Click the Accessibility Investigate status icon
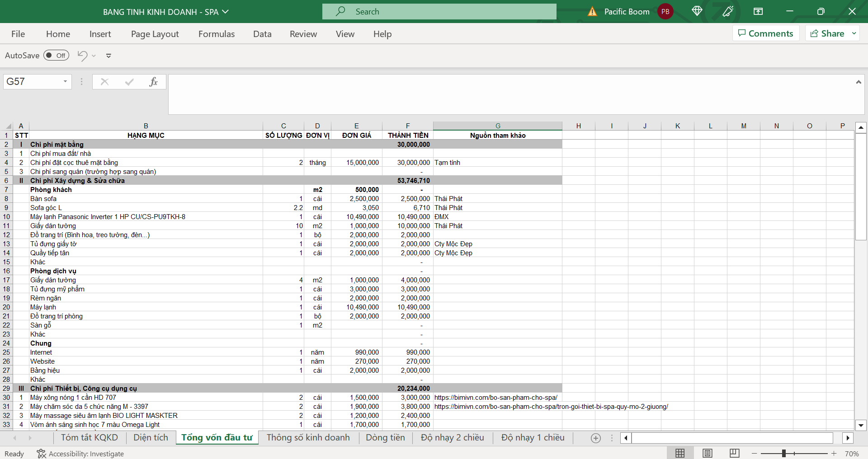 41,454
